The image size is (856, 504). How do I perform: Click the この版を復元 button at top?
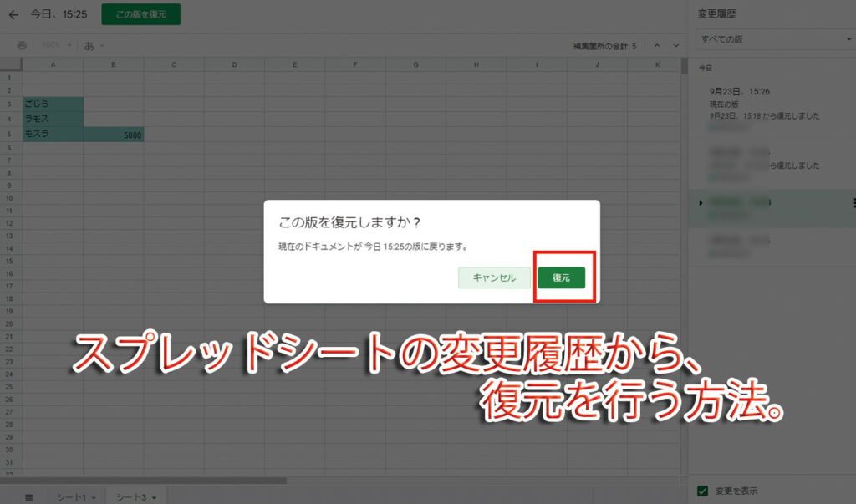coord(140,14)
